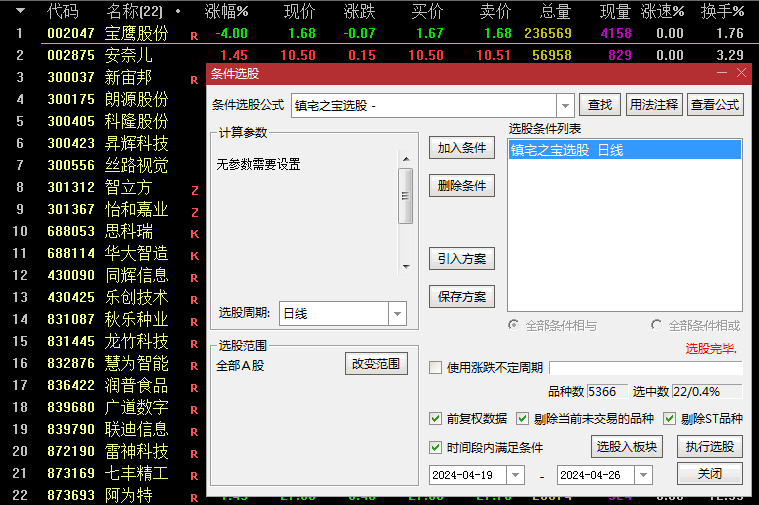Select stock row 831087 秋乐种业
Screen dimensions: 759x505
pos(103,320)
